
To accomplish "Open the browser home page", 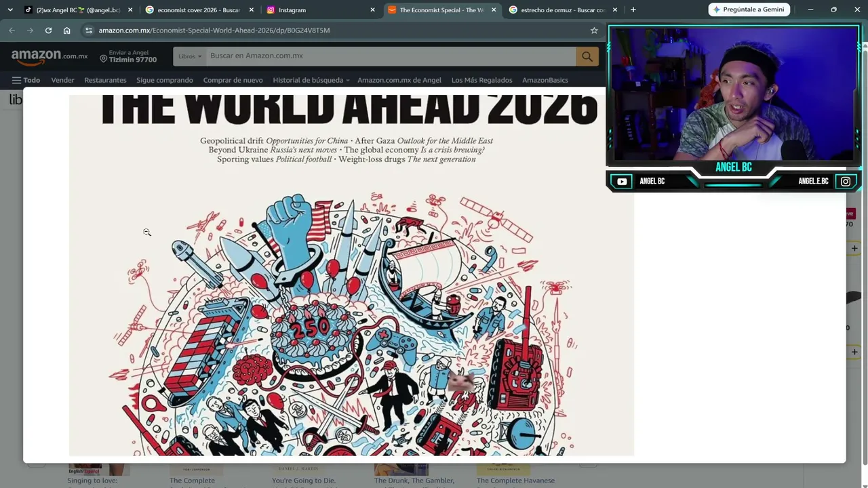I will [66, 30].
